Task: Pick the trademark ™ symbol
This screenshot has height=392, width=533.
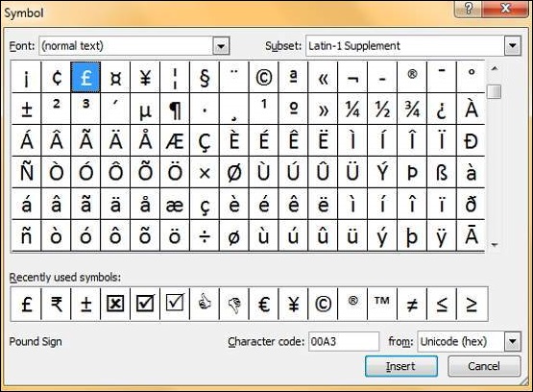Action: coord(382,304)
